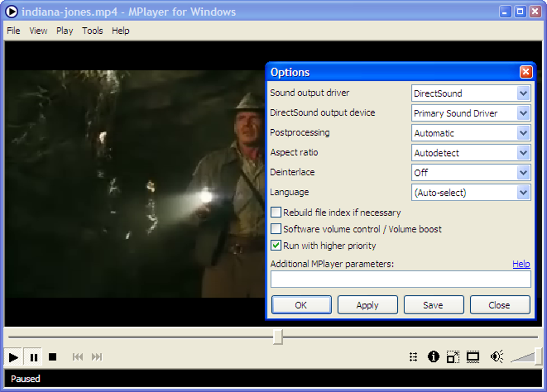
Task: Click the seek bar thumb
Action: point(278,337)
